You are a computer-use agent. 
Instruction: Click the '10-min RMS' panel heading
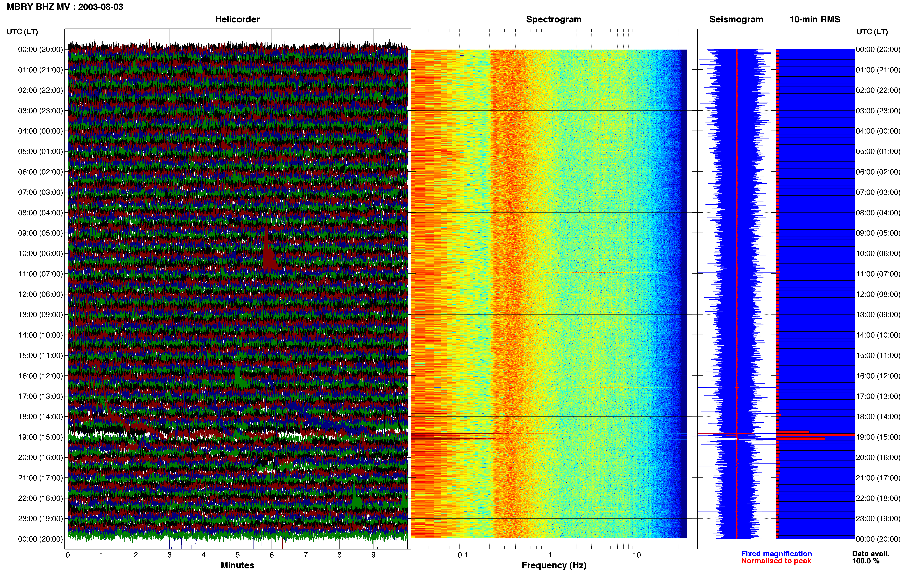coord(815,20)
